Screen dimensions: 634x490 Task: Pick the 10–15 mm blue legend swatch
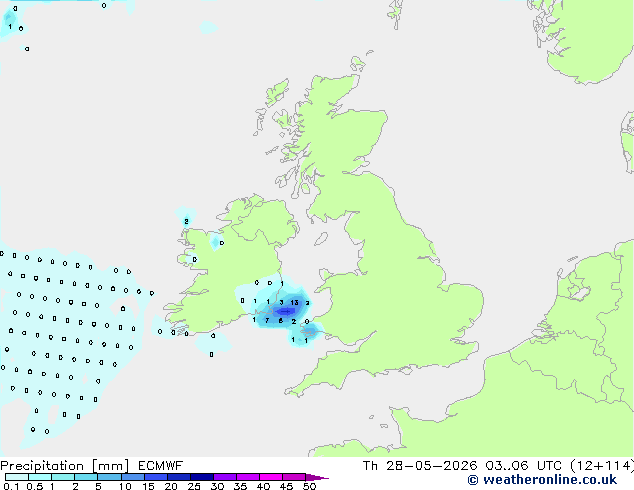coord(133,477)
